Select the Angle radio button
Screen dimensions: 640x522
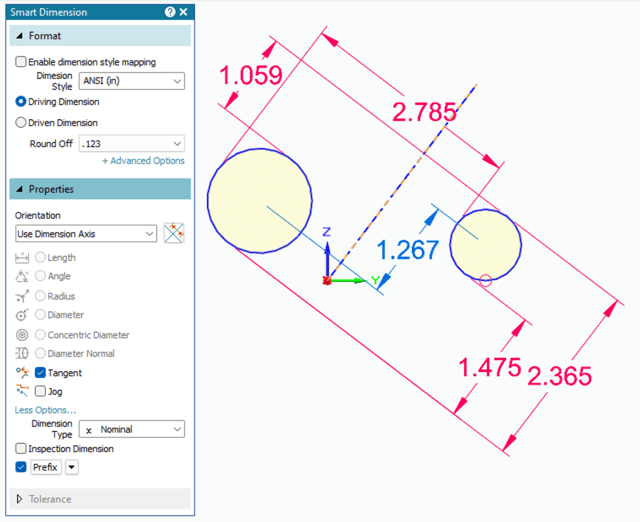tap(40, 276)
